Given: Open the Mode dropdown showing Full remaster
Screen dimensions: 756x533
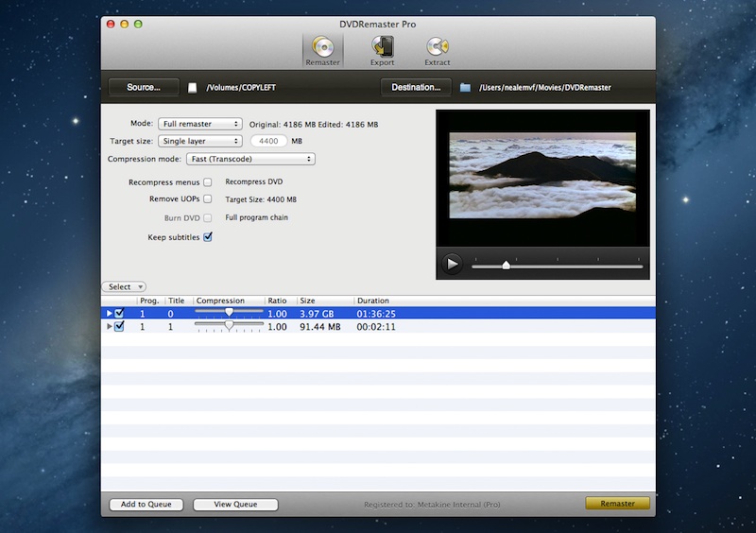Looking at the screenshot, I should click(199, 124).
